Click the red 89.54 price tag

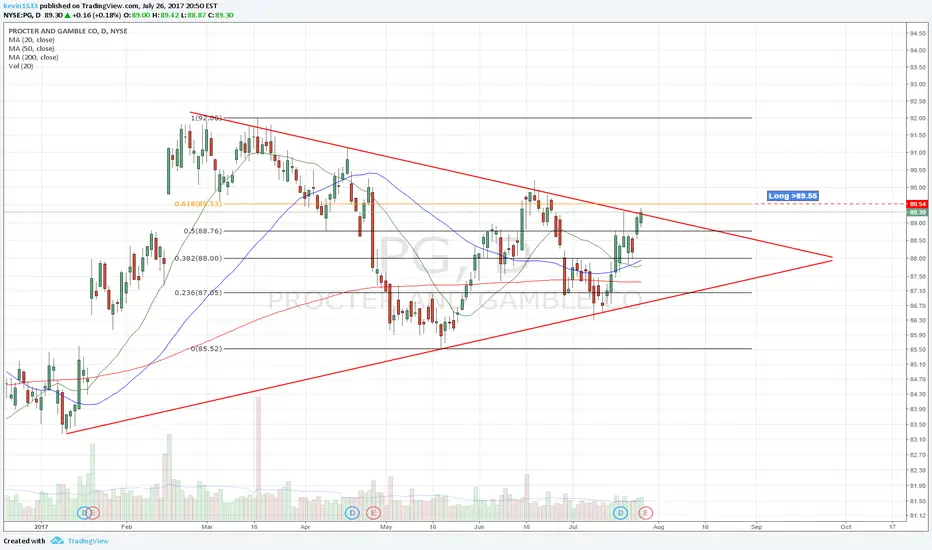point(917,204)
